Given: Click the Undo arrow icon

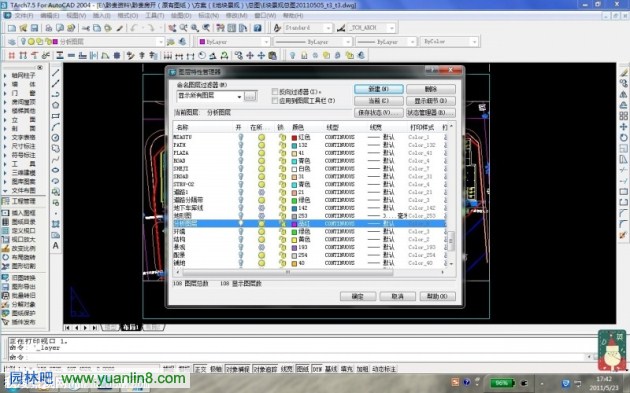Looking at the screenshot, I should [x=134, y=28].
